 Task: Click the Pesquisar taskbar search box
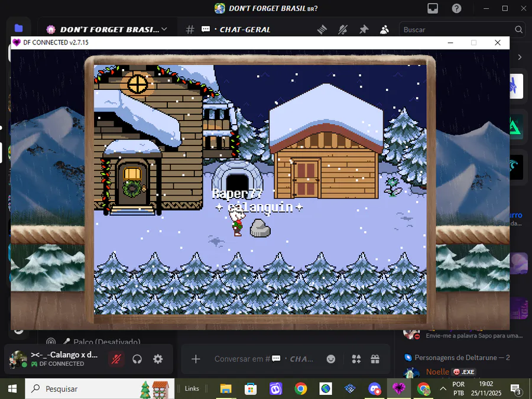(x=100, y=388)
